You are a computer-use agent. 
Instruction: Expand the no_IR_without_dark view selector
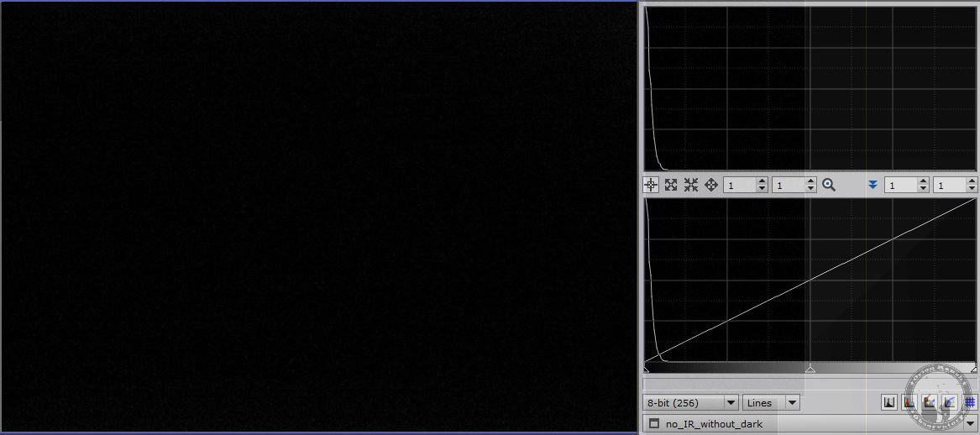970,424
